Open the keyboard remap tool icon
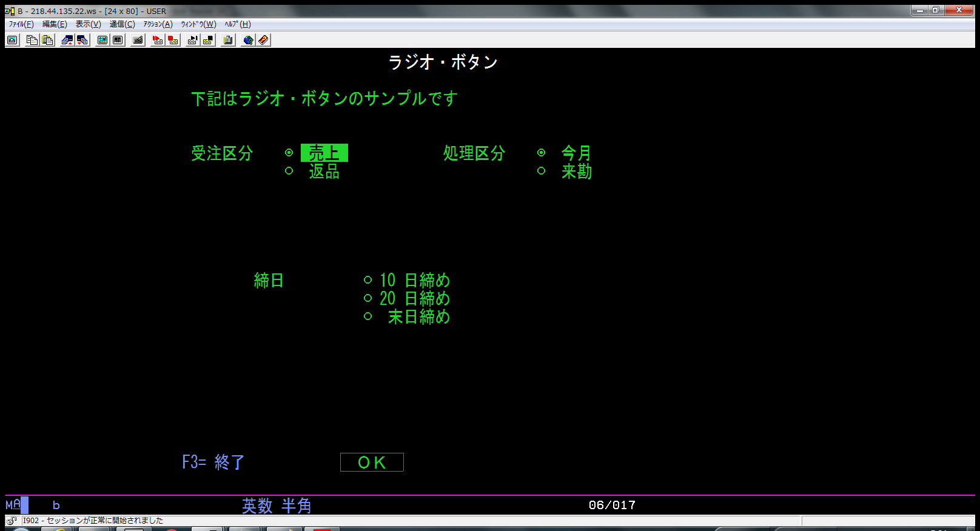The image size is (980, 531). [138, 40]
